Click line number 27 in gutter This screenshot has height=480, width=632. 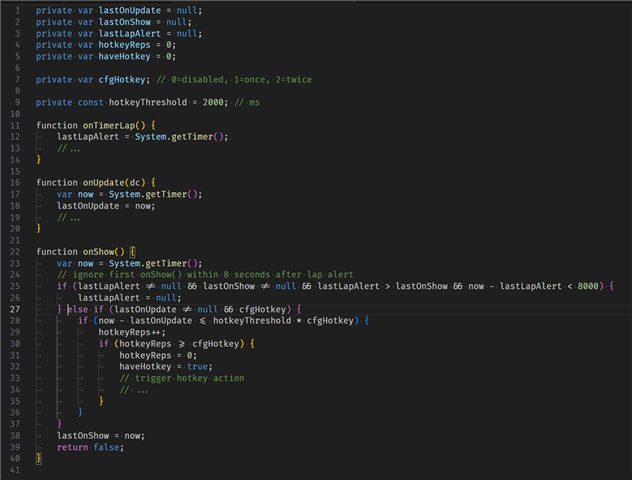[x=15, y=309]
